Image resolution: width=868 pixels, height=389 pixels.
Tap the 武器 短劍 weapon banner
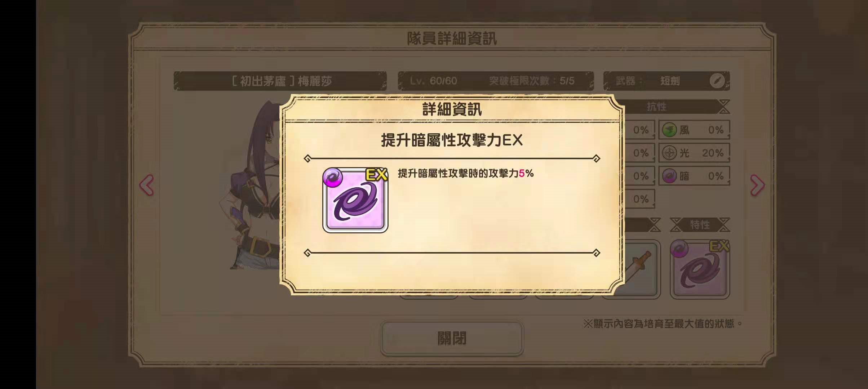coord(666,81)
